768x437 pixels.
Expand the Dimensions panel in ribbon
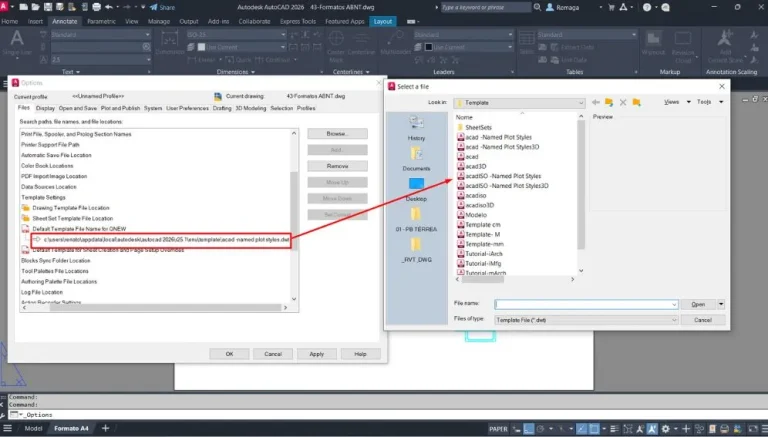pyautogui.click(x=236, y=72)
